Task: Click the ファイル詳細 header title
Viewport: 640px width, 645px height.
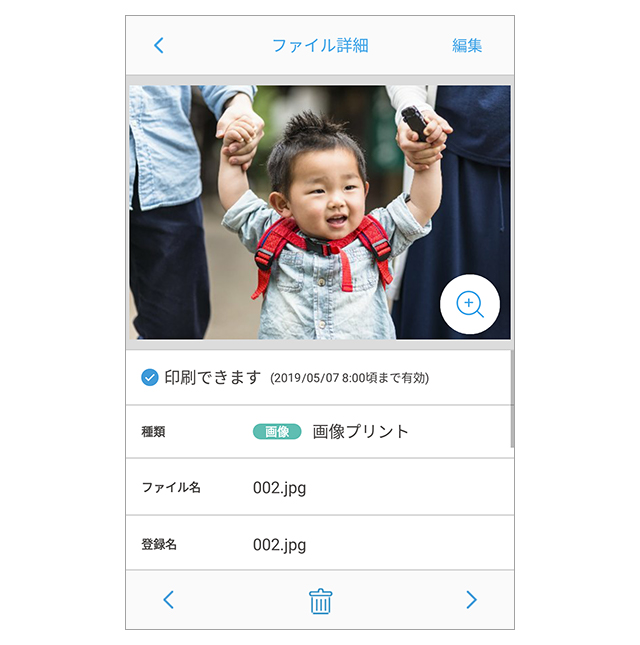Action: click(x=320, y=45)
